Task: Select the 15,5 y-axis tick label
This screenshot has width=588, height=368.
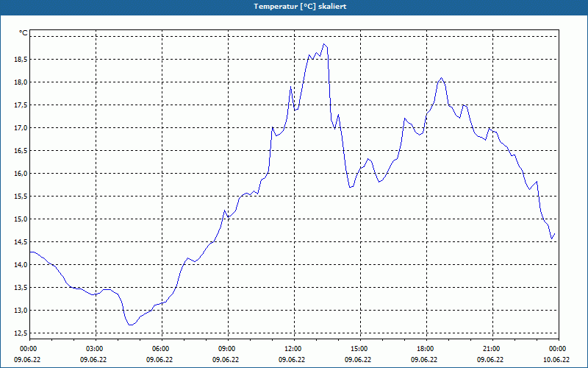Action: pos(21,197)
